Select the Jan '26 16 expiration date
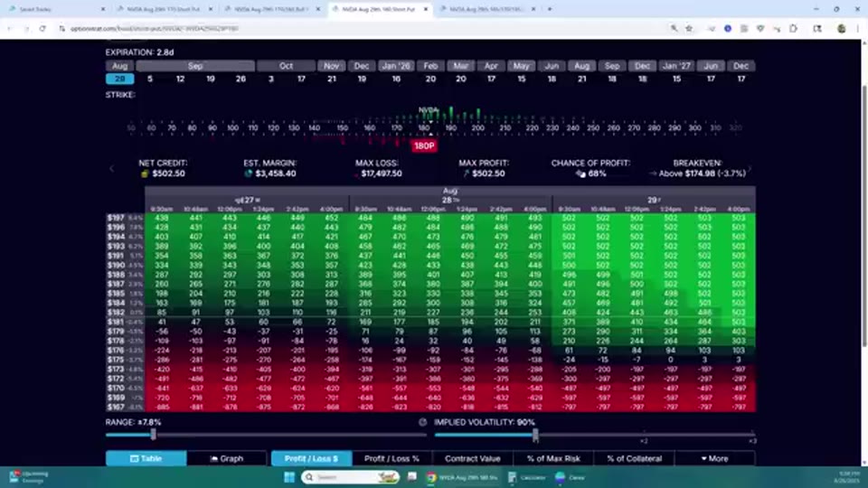 [396, 79]
